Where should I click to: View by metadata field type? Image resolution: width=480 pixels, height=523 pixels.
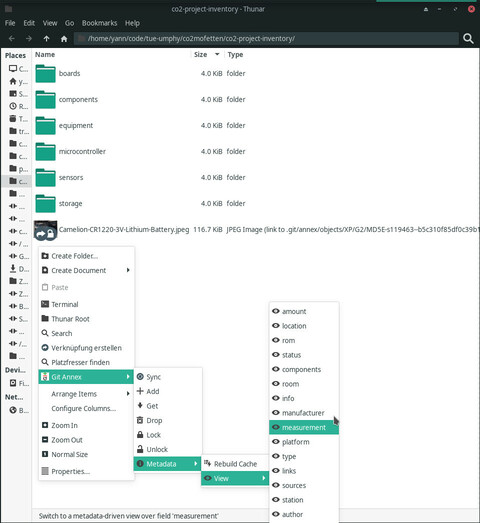click(x=304, y=457)
